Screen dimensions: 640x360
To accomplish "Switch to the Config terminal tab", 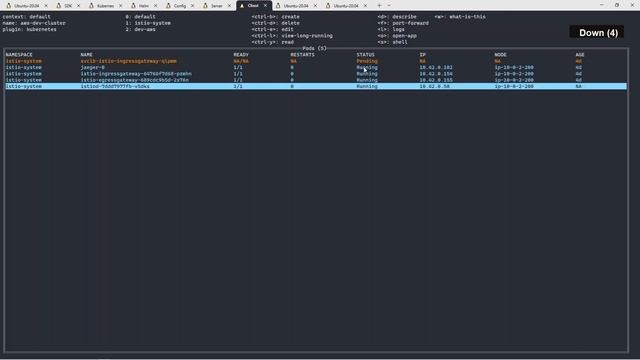I will [x=180, y=6].
